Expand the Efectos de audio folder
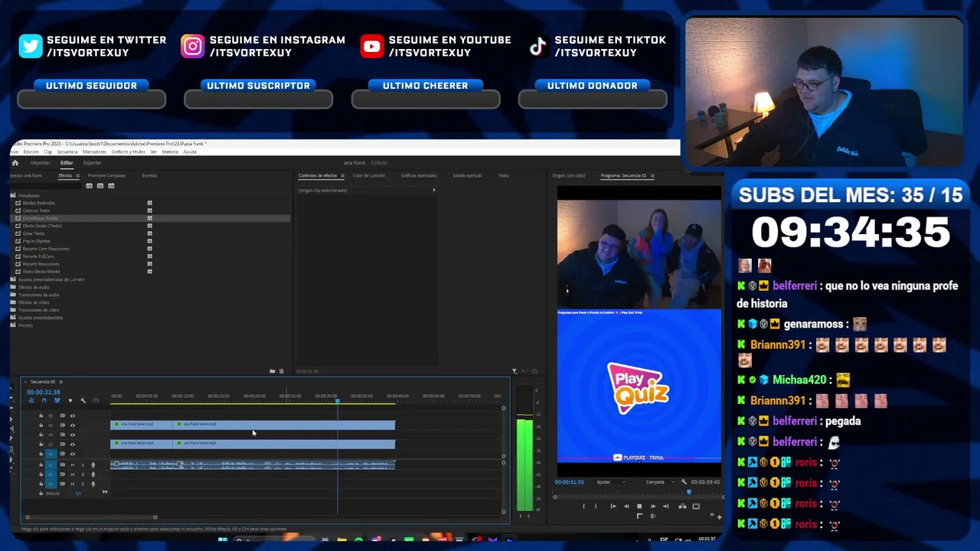The width and height of the screenshot is (980, 551). 12,287
